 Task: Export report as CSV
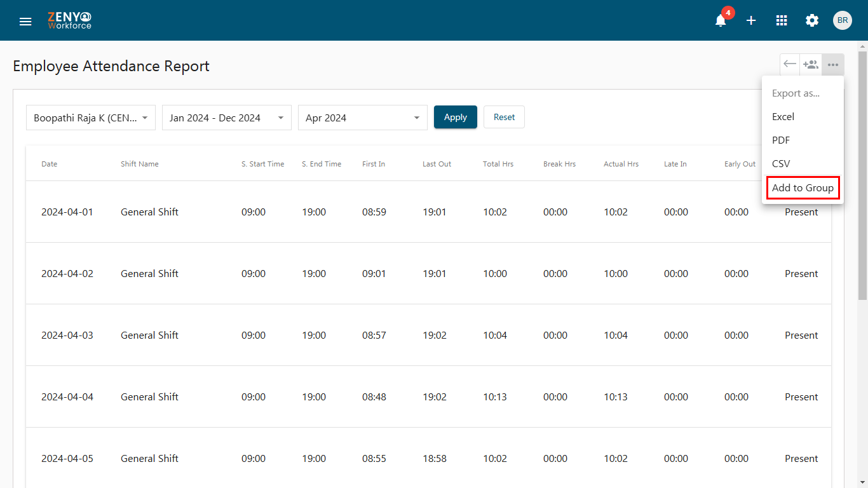[803, 164]
